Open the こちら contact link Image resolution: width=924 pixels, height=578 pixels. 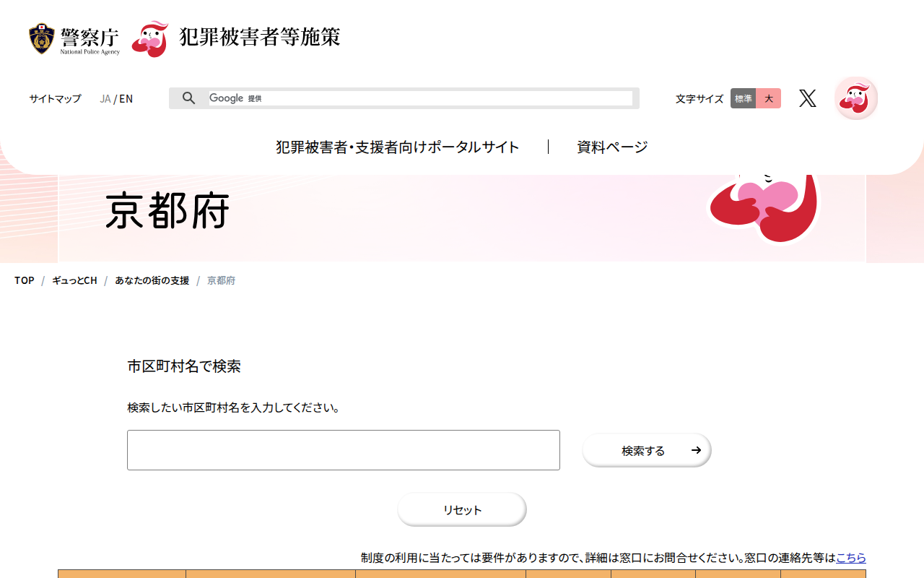pos(851,558)
